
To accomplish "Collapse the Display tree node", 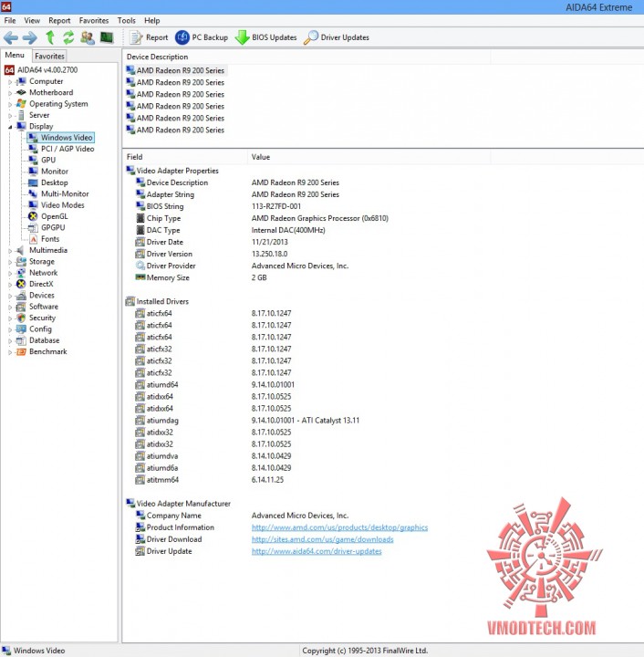I will [10, 127].
